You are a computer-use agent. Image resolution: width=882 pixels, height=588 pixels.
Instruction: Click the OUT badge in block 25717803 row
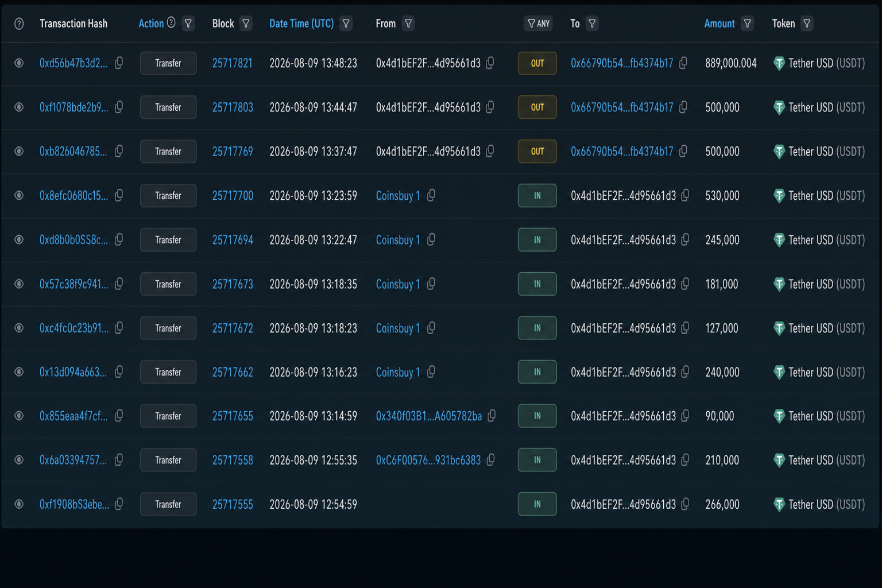point(537,107)
